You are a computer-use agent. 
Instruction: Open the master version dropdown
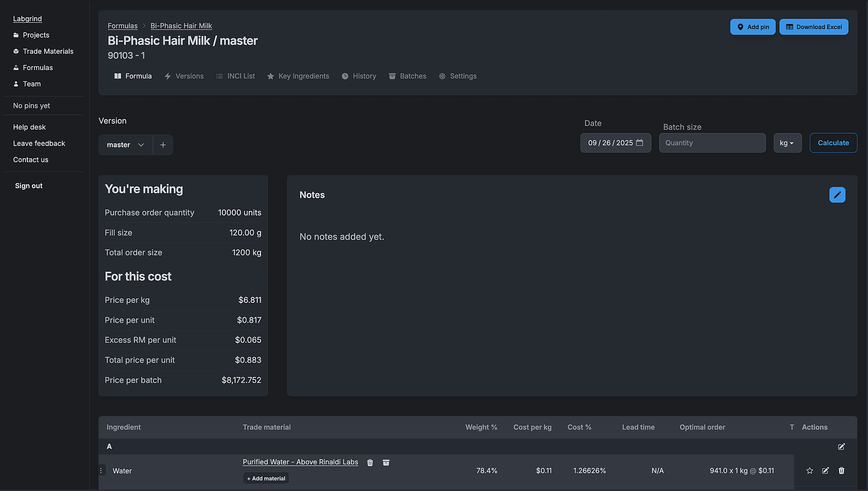click(x=125, y=145)
